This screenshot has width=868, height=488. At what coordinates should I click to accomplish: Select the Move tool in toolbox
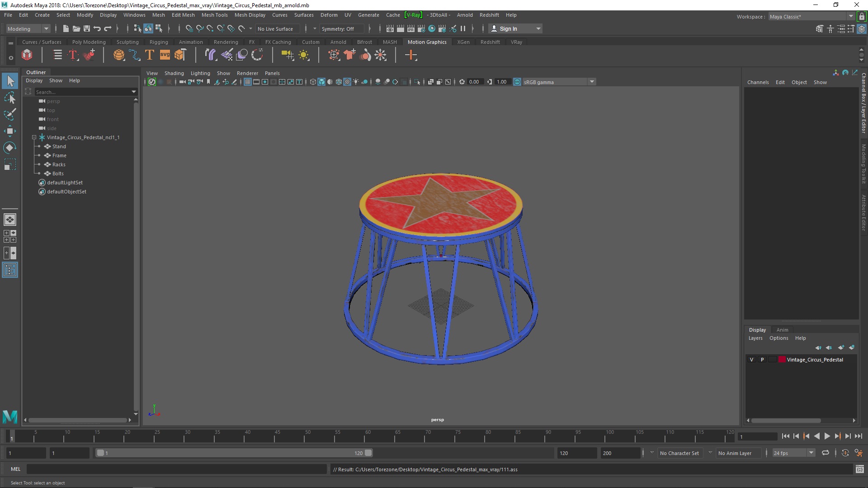9,131
